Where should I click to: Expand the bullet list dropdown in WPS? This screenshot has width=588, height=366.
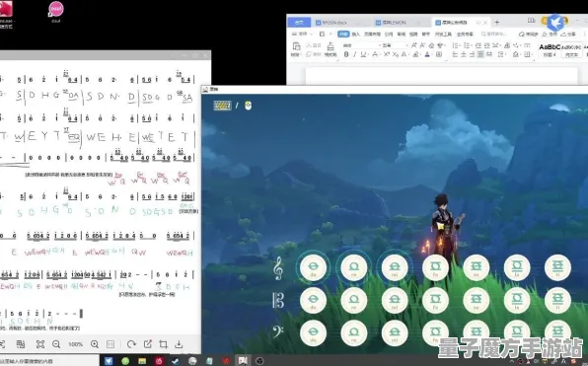(x=460, y=45)
